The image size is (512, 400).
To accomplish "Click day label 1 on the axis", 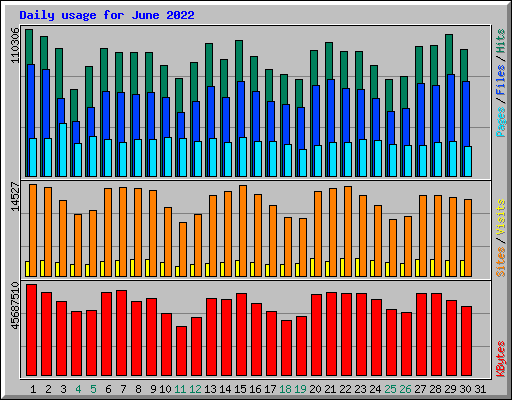I will click(33, 389).
